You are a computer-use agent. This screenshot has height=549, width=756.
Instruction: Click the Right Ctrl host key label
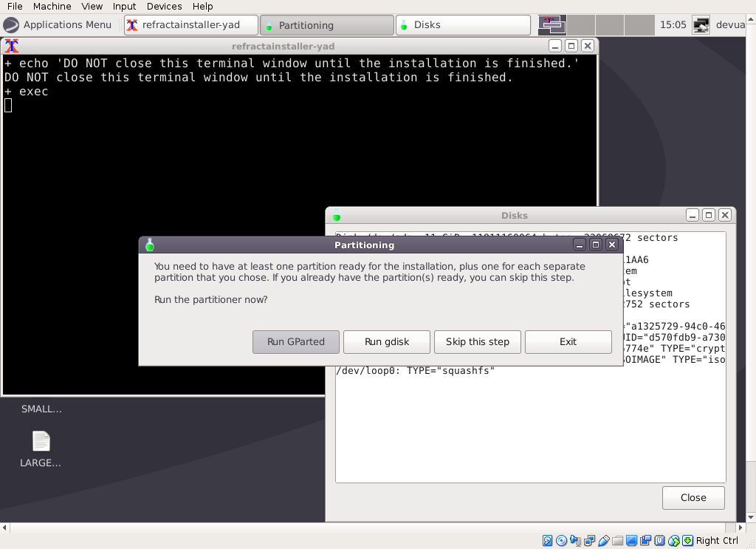point(717,541)
